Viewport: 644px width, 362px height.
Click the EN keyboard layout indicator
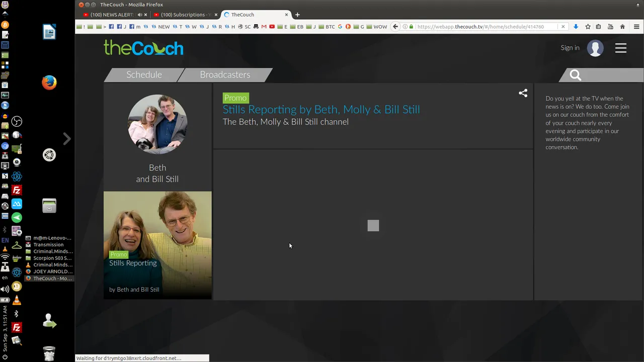(5, 240)
